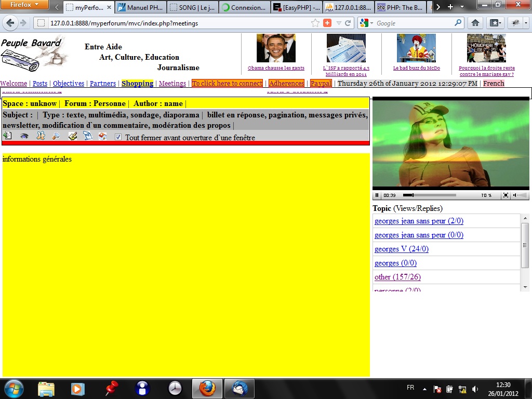The height and width of the screenshot is (399, 532).
Task: Open the bookmarks menu button
Action: (495, 23)
